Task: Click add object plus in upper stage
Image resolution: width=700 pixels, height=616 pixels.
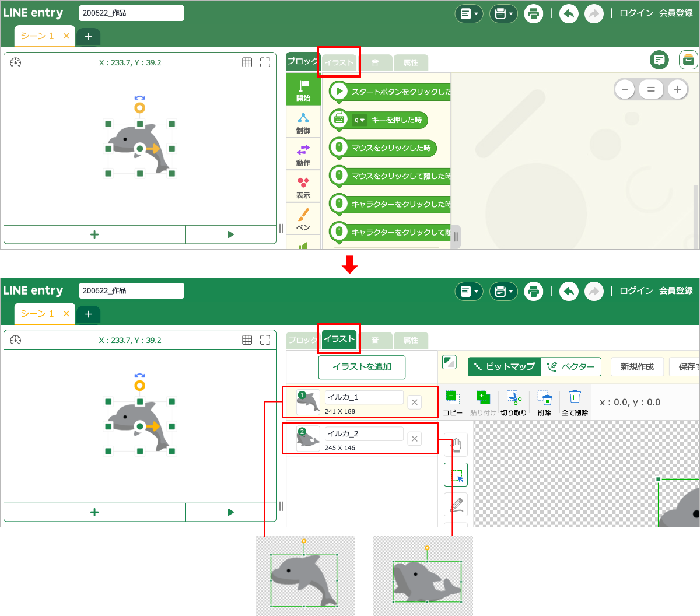Action: [94, 235]
